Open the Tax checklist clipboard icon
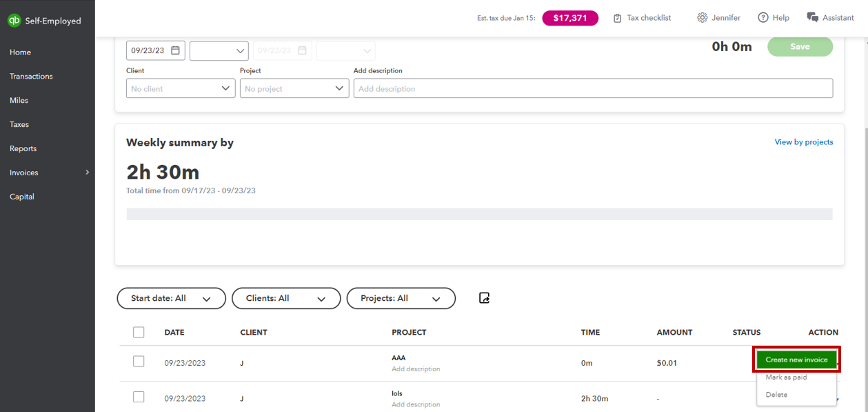Screen dimensions: 868x412 tap(618, 18)
